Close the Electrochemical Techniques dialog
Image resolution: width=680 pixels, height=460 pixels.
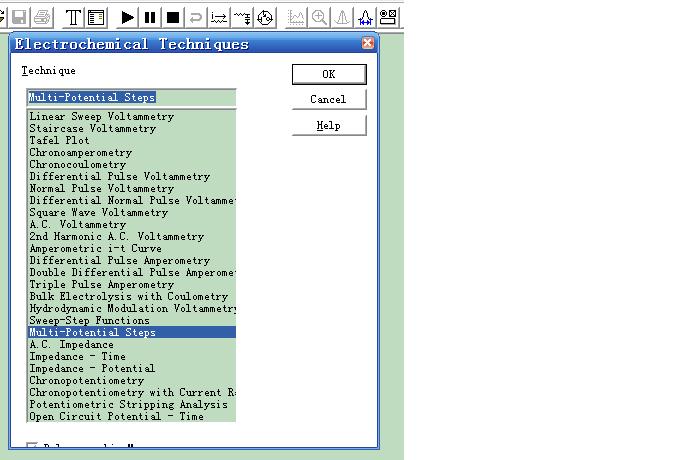tap(368, 43)
